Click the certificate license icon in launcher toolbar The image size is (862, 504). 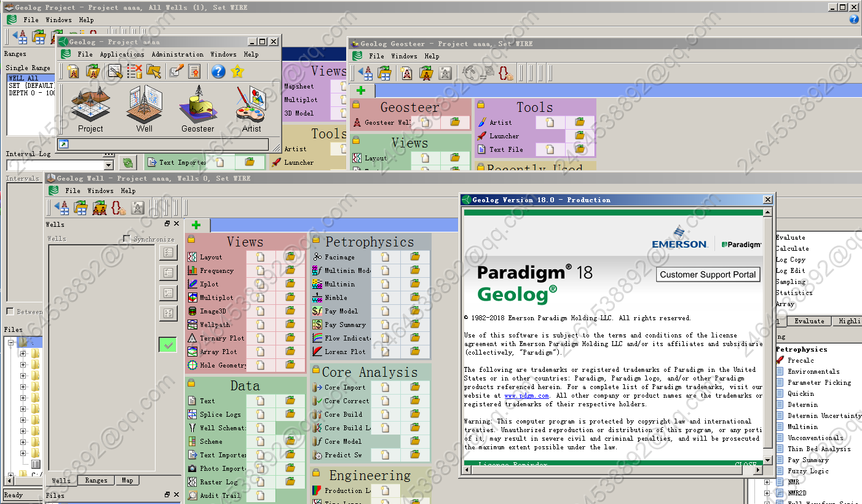tap(195, 71)
